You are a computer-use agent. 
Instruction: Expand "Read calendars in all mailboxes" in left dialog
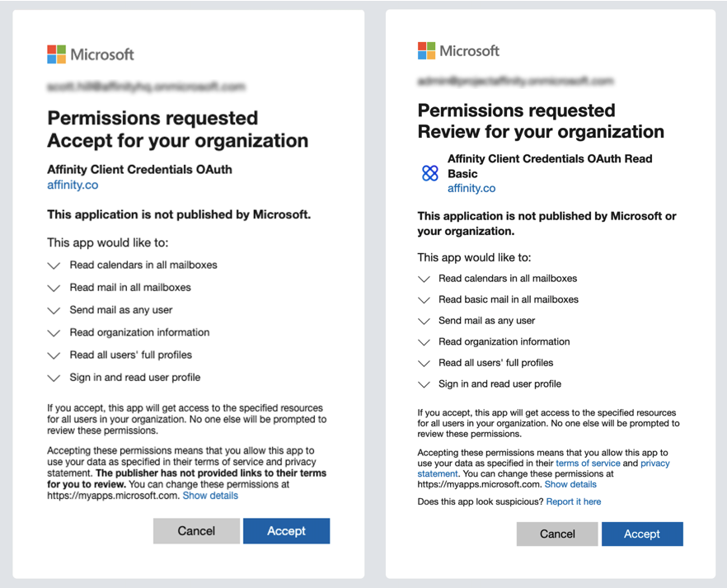(x=54, y=266)
